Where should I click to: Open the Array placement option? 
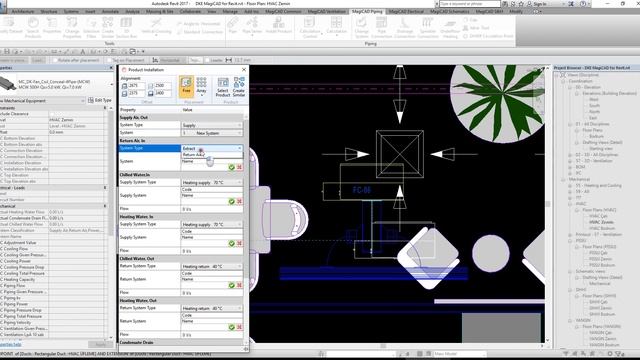[201, 86]
